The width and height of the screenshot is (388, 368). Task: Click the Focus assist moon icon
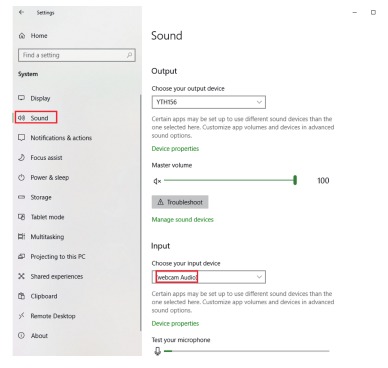[x=22, y=157]
